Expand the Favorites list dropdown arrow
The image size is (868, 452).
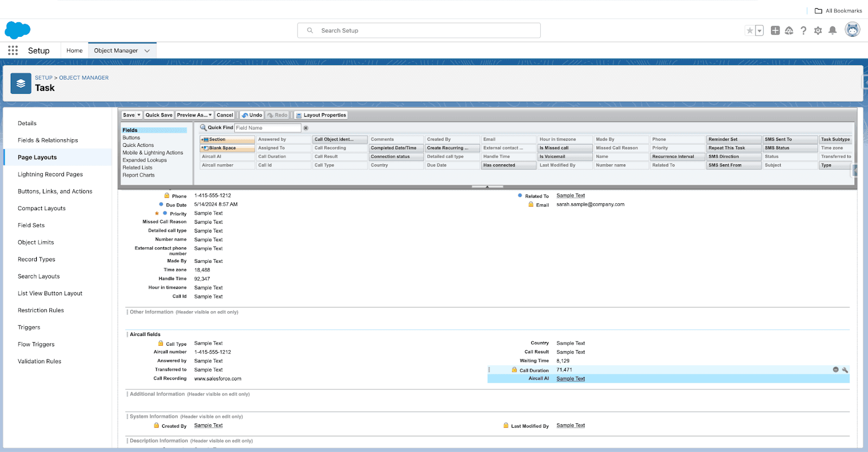coord(759,31)
